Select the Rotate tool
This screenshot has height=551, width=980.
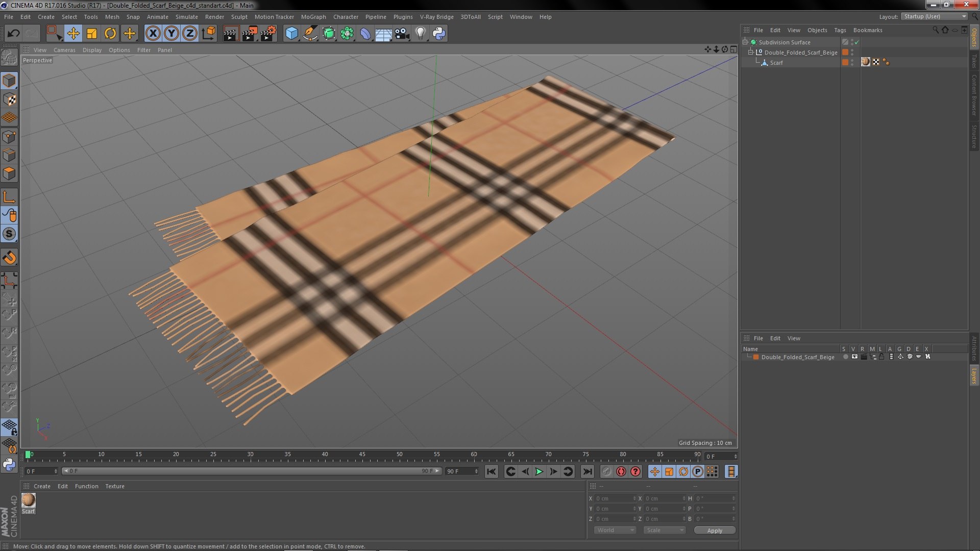(x=110, y=34)
